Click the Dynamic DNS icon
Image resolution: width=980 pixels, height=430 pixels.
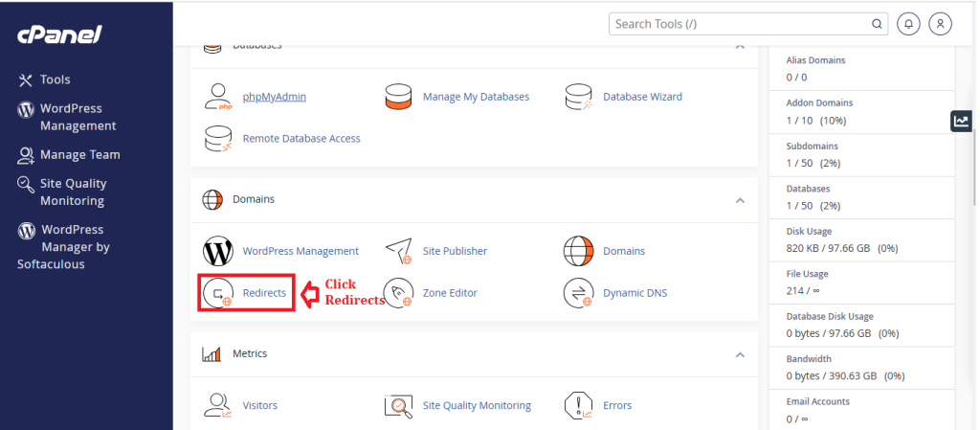point(578,293)
